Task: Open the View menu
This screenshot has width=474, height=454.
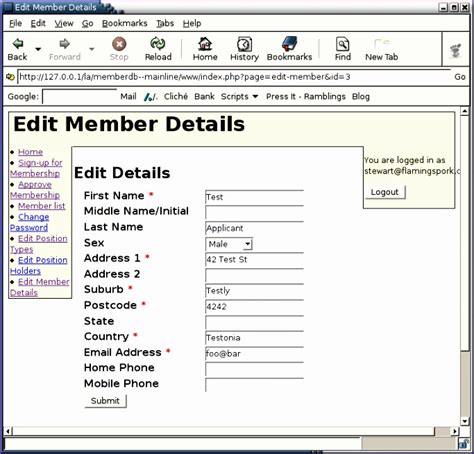Action: point(64,24)
